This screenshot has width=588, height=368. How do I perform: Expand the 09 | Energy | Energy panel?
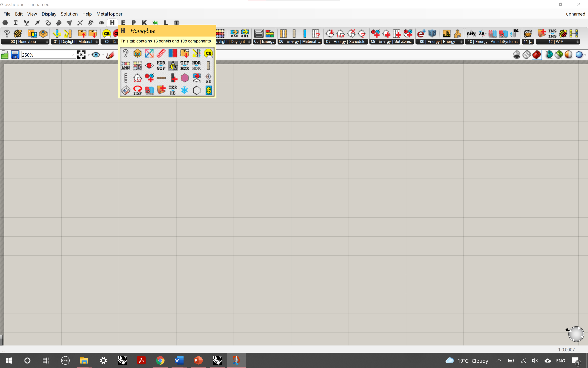click(x=461, y=42)
